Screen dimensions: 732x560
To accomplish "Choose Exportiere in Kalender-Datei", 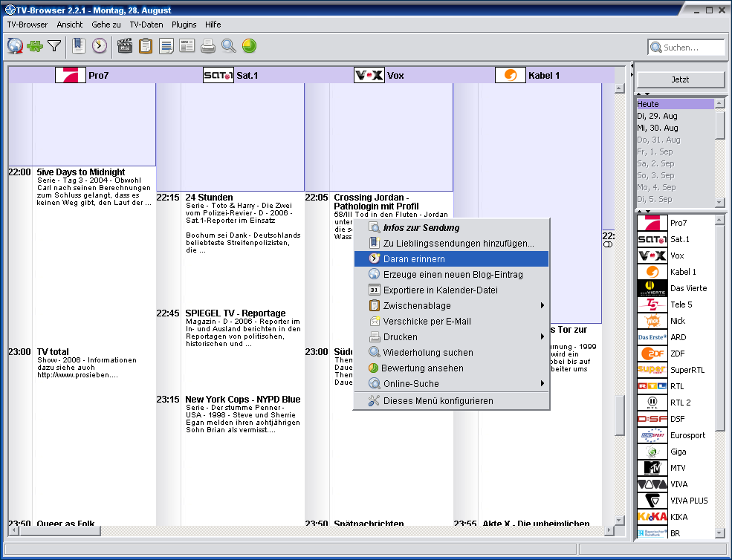I will tap(451, 290).
